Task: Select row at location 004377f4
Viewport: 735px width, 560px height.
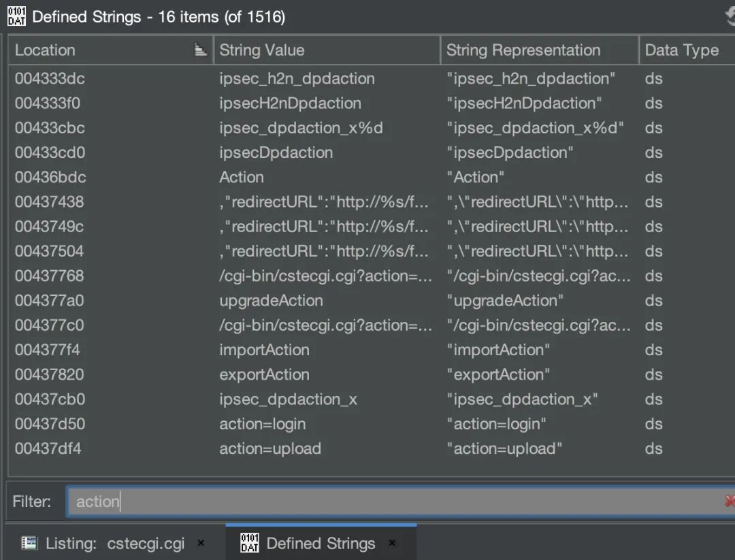Action: pyautogui.click(x=372, y=350)
